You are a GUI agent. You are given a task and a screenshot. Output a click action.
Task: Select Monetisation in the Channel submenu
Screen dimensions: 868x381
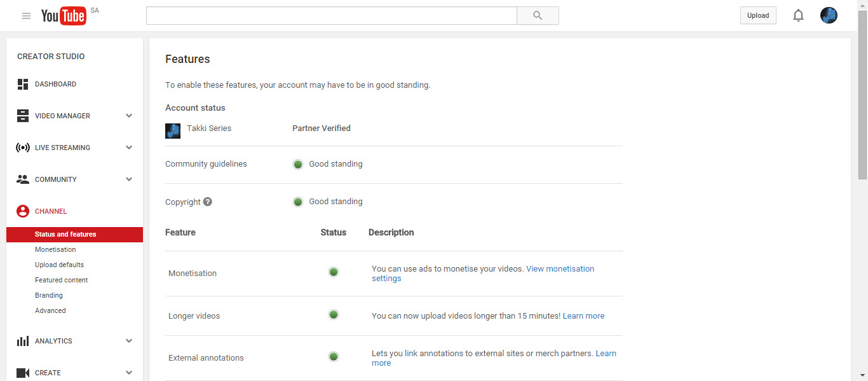55,249
